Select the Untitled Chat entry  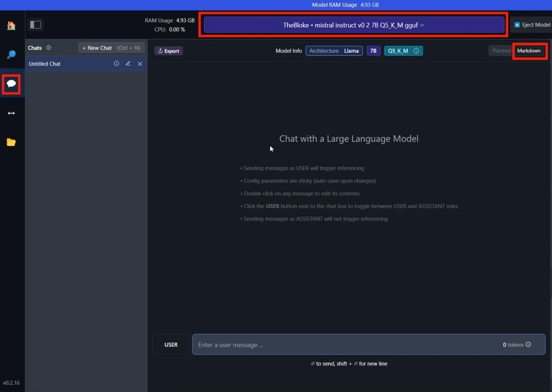point(86,63)
